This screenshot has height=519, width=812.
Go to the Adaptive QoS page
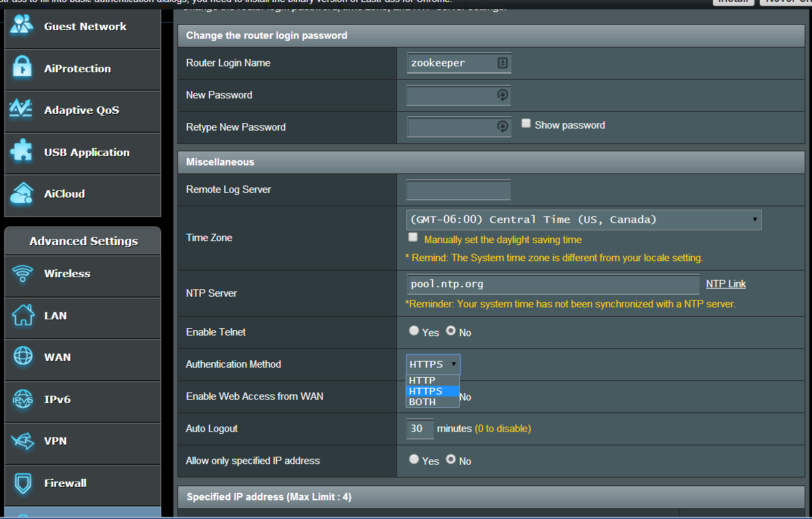tap(82, 110)
